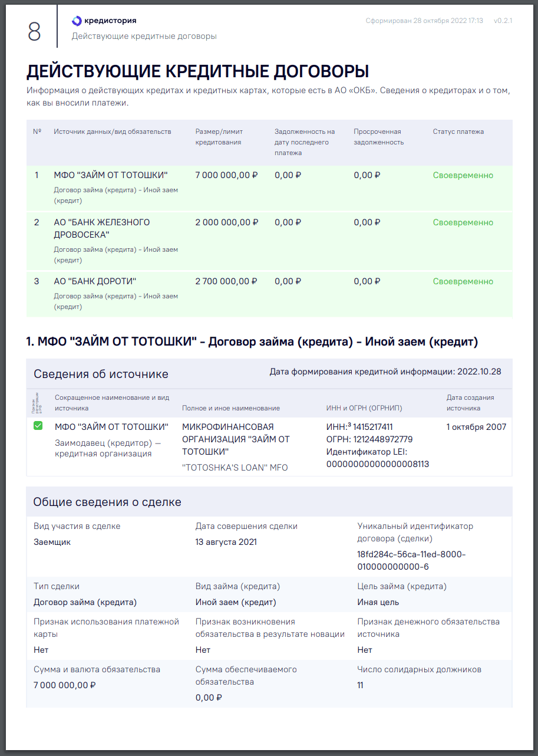This screenshot has height=756, width=538.
Task: Click the loan purpose value "Иная цель"
Action: (378, 602)
